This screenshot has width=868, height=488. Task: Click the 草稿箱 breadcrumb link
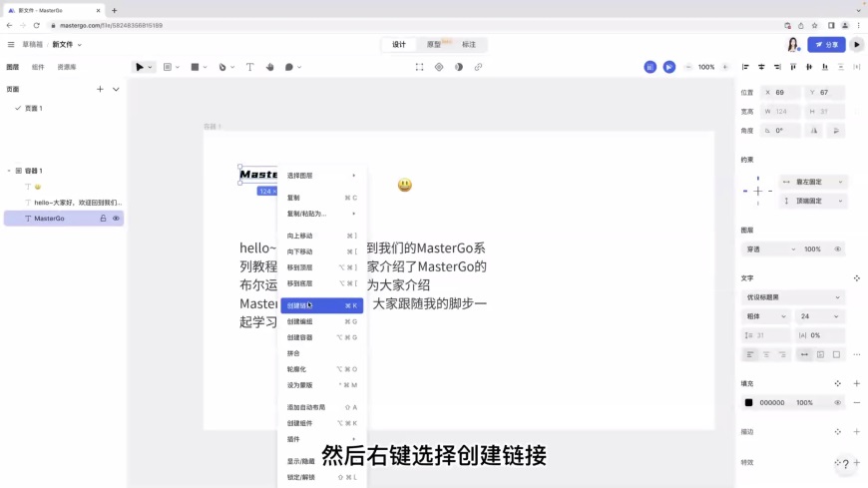tap(32, 44)
